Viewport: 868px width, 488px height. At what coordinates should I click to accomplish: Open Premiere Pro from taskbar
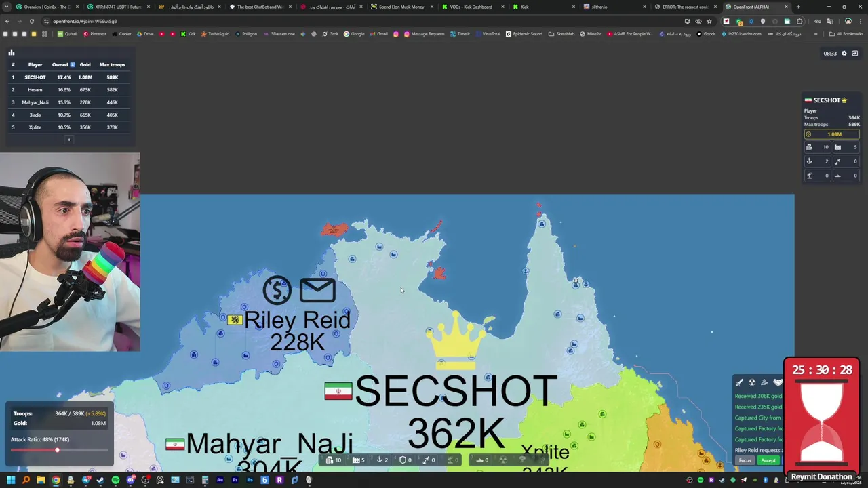click(x=235, y=480)
